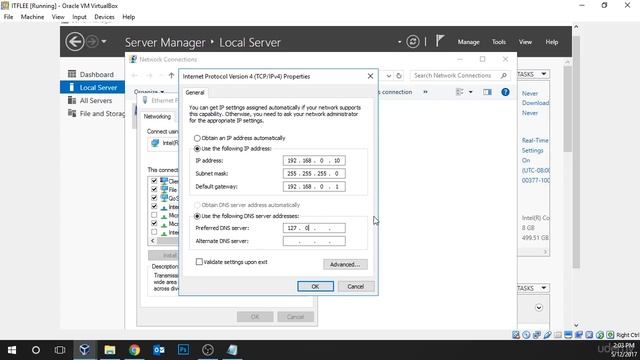Click the Alternate DNS server field

tap(314, 241)
